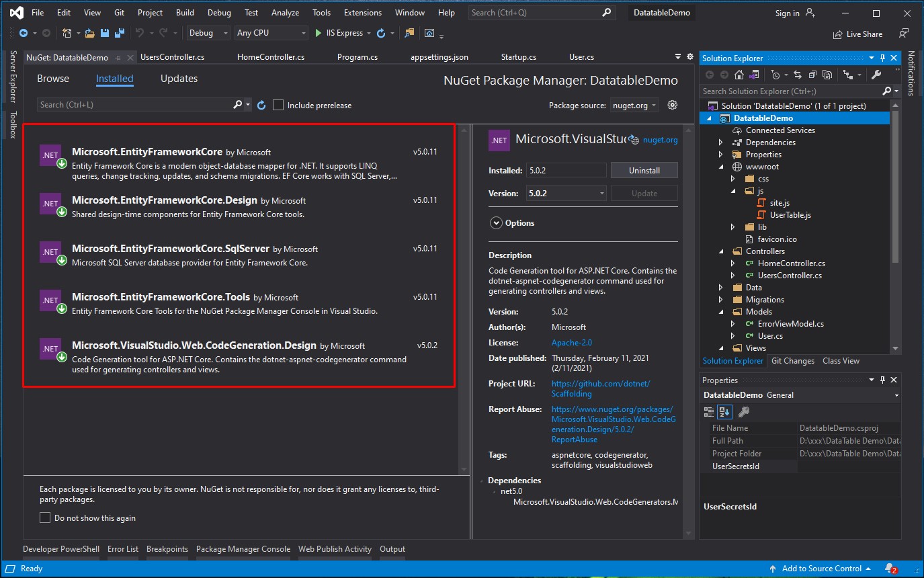Click the green Start debugging play icon
This screenshot has width=924, height=578.
pyautogui.click(x=319, y=33)
